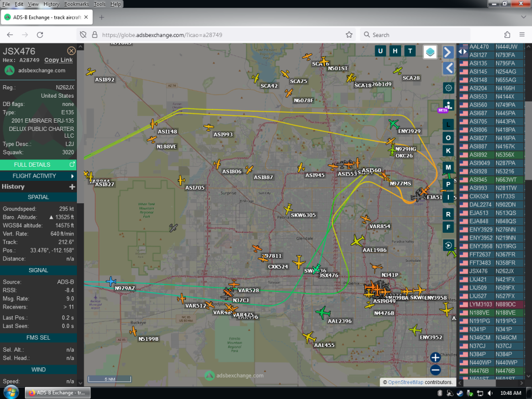Select the VAR854 aircraft icon
This screenshot has height=399, width=532.
point(365,219)
